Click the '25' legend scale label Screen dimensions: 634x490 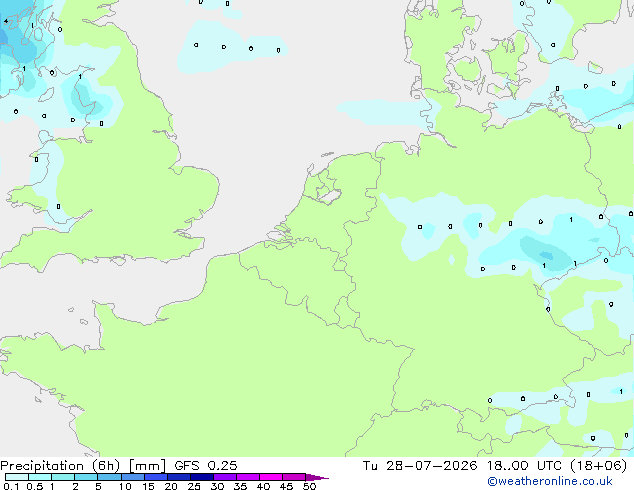tap(194, 486)
